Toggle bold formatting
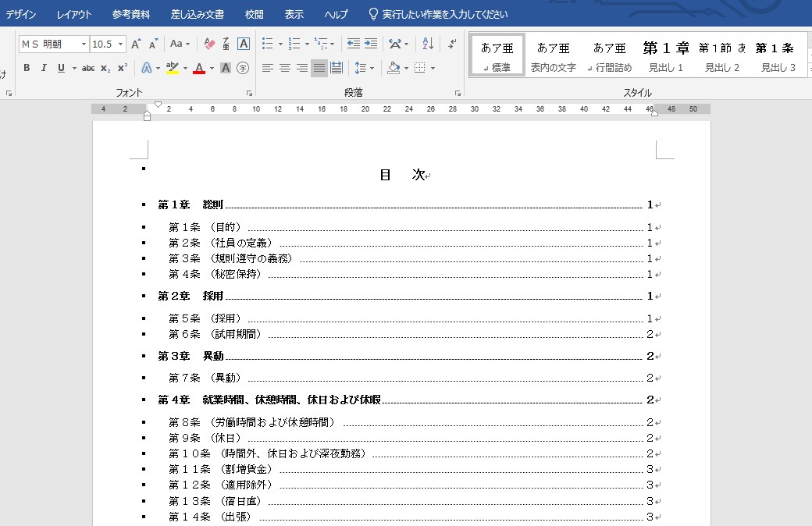The width and height of the screenshot is (812, 526). point(27,68)
